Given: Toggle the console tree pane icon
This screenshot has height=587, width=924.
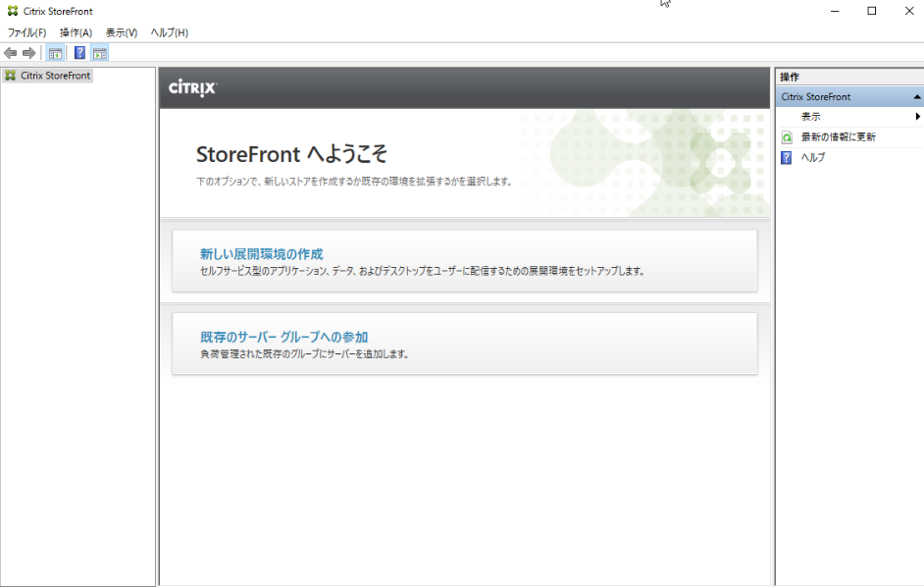Looking at the screenshot, I should click(x=55, y=53).
